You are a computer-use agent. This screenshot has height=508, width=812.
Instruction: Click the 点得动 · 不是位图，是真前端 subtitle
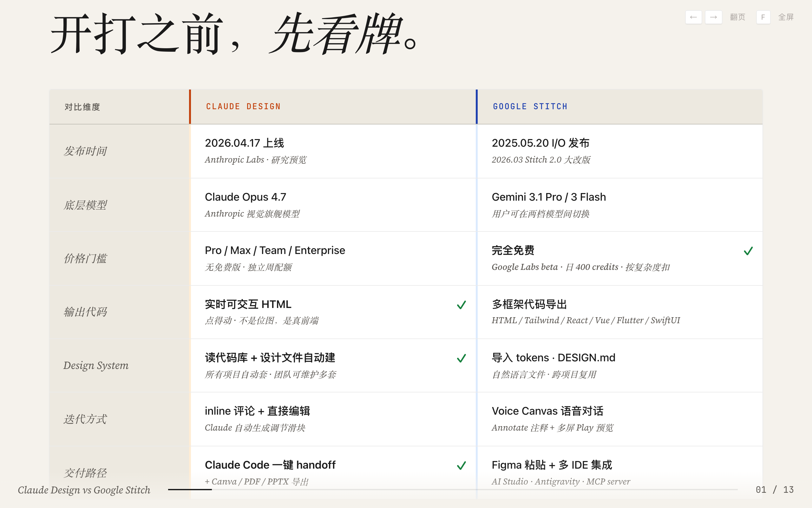(262, 321)
